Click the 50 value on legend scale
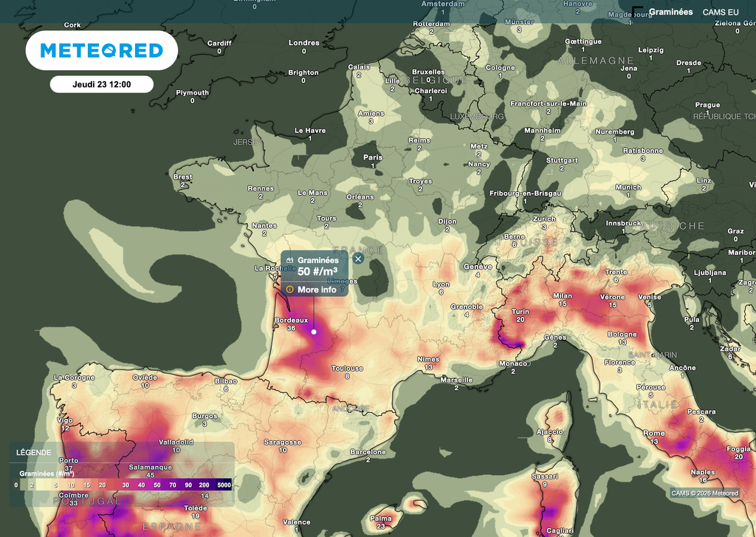 point(157,485)
